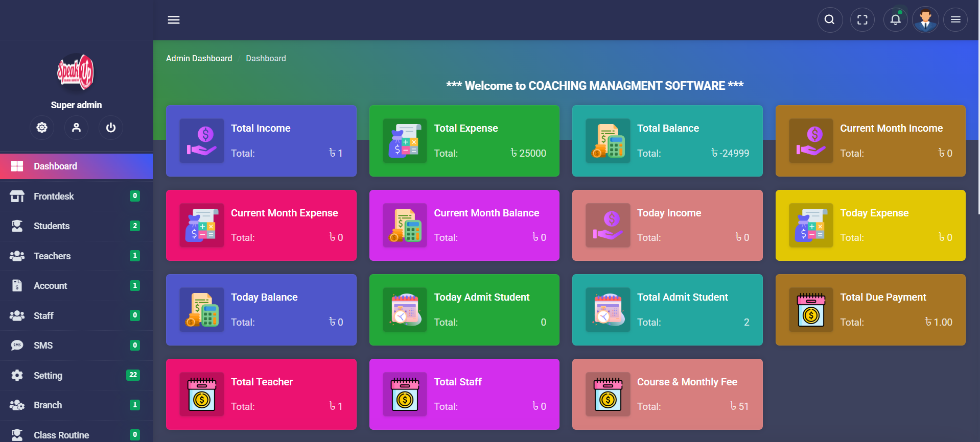Open Branch in the sidebar

pos(77,405)
